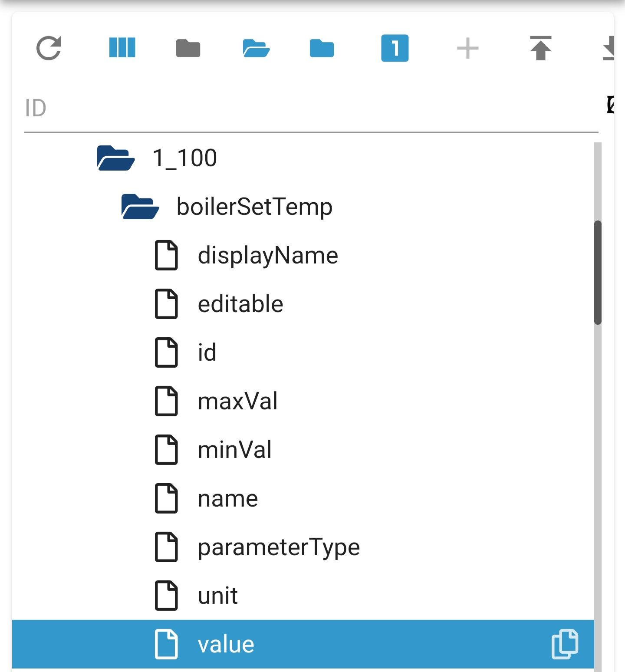Click the blue closed folder icon in toolbar
Screen dimensions: 625x672
[322, 48]
